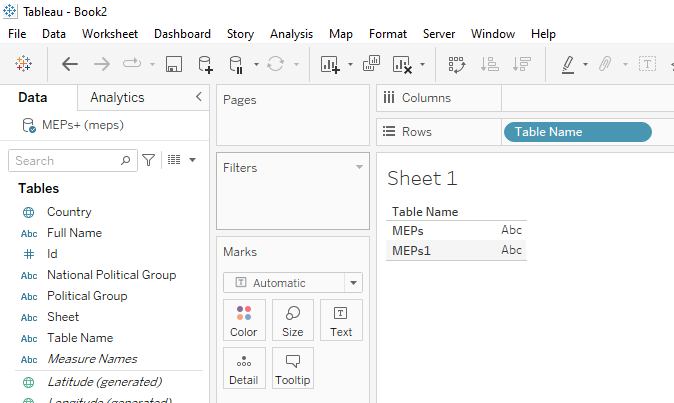Viewport: 674px width, 403px height.
Task: Click the search magnifier icon
Action: pos(126,160)
